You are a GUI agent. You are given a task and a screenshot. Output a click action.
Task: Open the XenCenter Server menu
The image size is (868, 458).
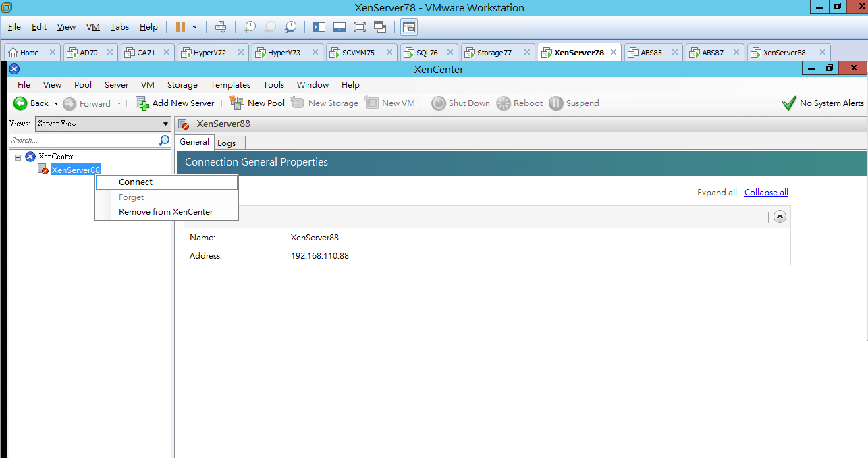pyautogui.click(x=116, y=85)
